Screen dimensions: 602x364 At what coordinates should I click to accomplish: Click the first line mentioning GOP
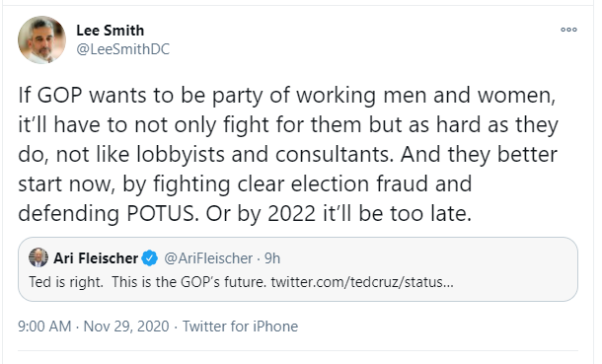pyautogui.click(x=287, y=96)
